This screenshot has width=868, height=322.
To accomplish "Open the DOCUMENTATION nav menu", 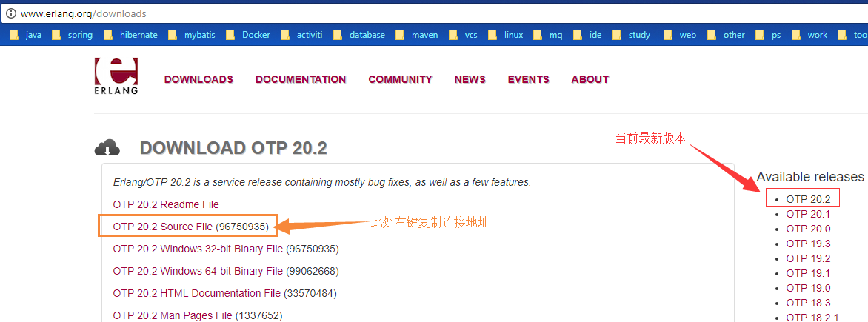I will 301,79.
